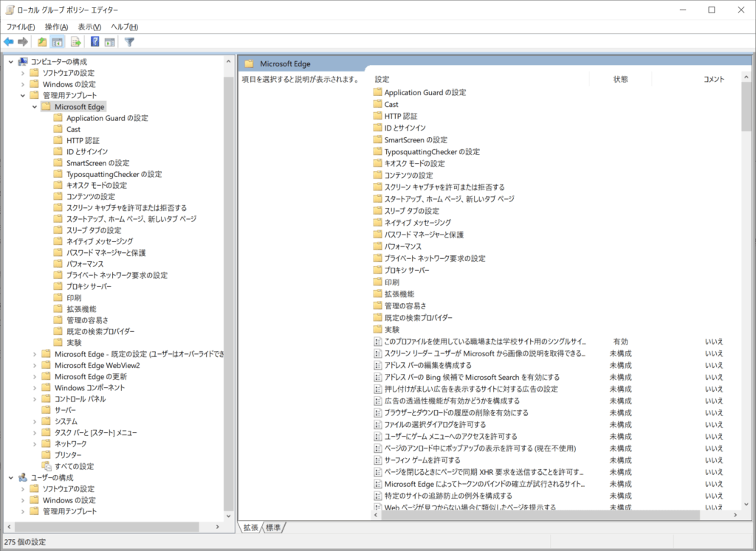Open Help via the blue question-mark icon

pos(95,42)
